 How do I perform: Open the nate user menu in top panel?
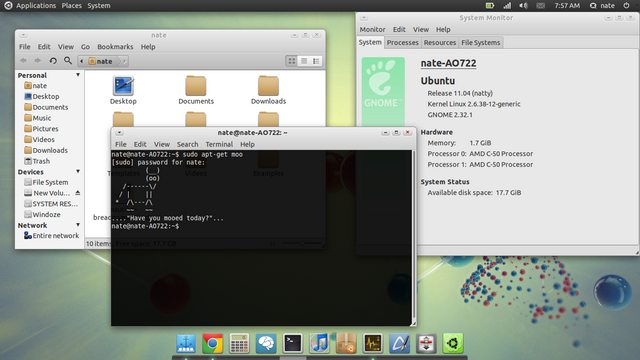pos(602,5)
